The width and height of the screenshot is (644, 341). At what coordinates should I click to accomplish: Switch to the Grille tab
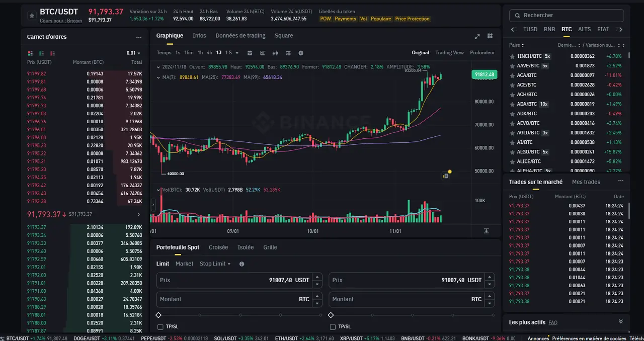pyautogui.click(x=270, y=247)
